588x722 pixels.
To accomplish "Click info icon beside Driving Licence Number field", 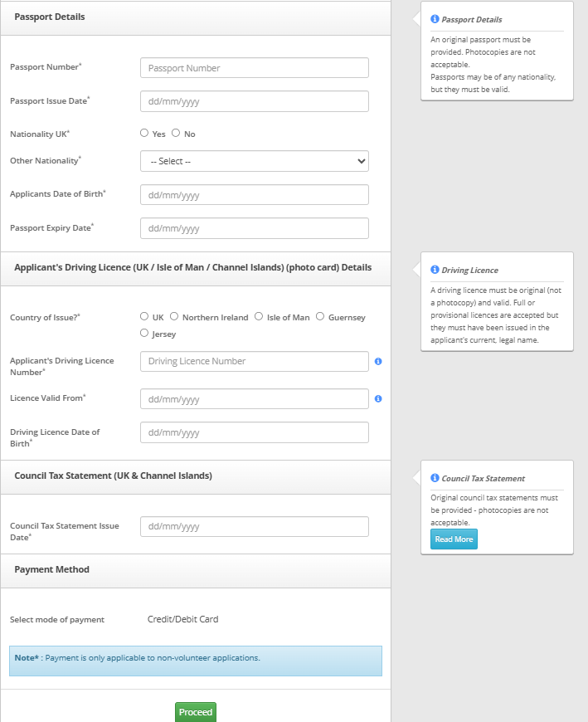I will 378,362.
